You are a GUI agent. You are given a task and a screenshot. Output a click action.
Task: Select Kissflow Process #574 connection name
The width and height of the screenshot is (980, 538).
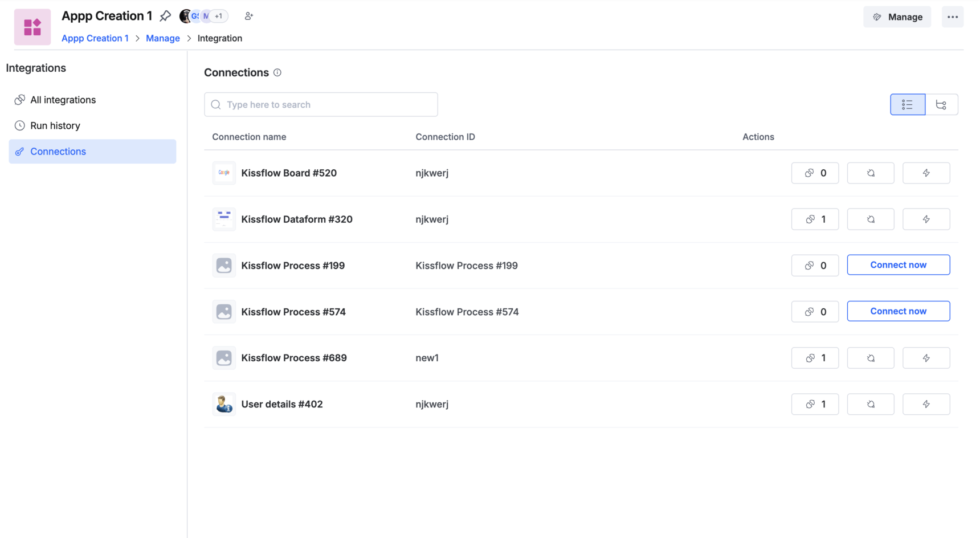point(293,312)
